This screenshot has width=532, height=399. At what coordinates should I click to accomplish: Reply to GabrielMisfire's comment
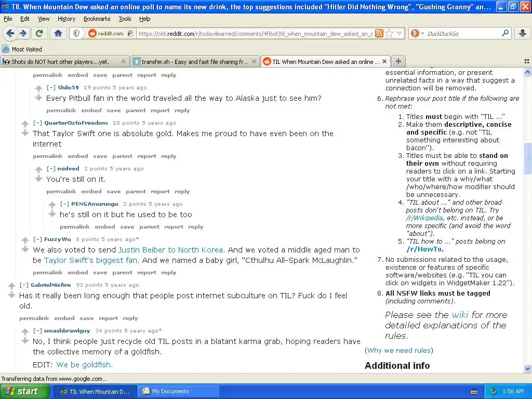[x=130, y=318]
